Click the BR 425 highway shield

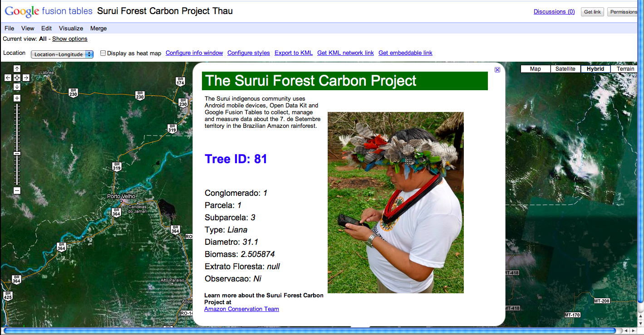tap(8, 296)
